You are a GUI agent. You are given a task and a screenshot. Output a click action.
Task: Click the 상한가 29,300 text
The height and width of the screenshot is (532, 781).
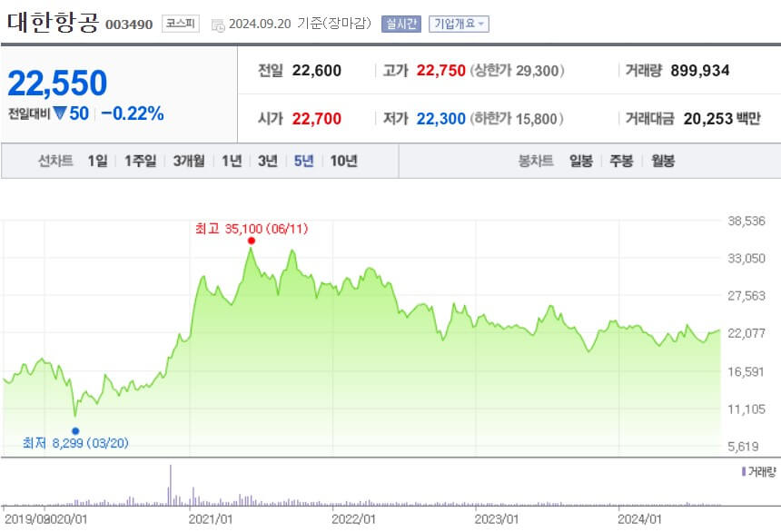[x=517, y=71]
